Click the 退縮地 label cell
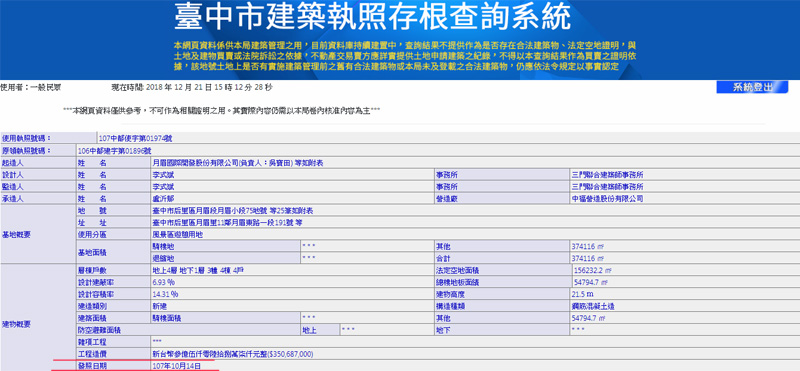The height and width of the screenshot is (371, 800). pyautogui.click(x=225, y=258)
